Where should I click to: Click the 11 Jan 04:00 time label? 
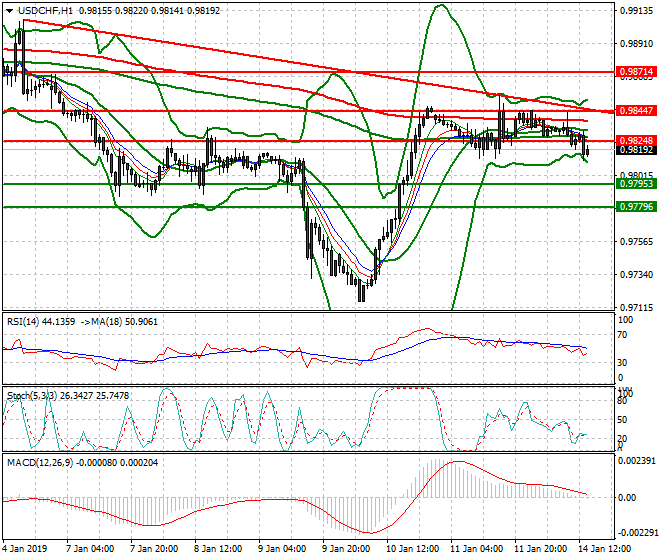tap(476, 549)
